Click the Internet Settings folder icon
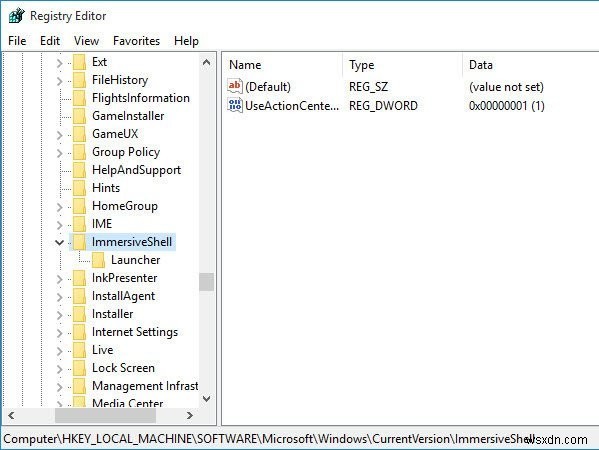This screenshot has height=450, width=599. pyautogui.click(x=79, y=332)
